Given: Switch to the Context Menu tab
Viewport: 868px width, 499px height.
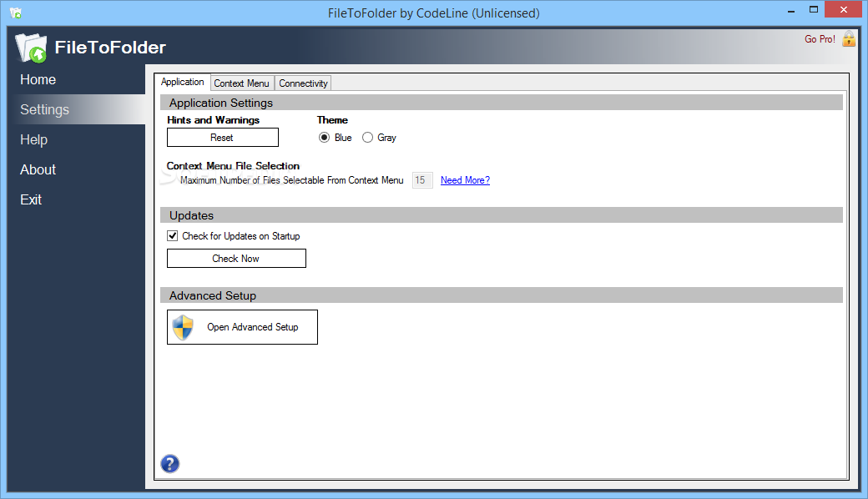Looking at the screenshot, I should coord(242,83).
